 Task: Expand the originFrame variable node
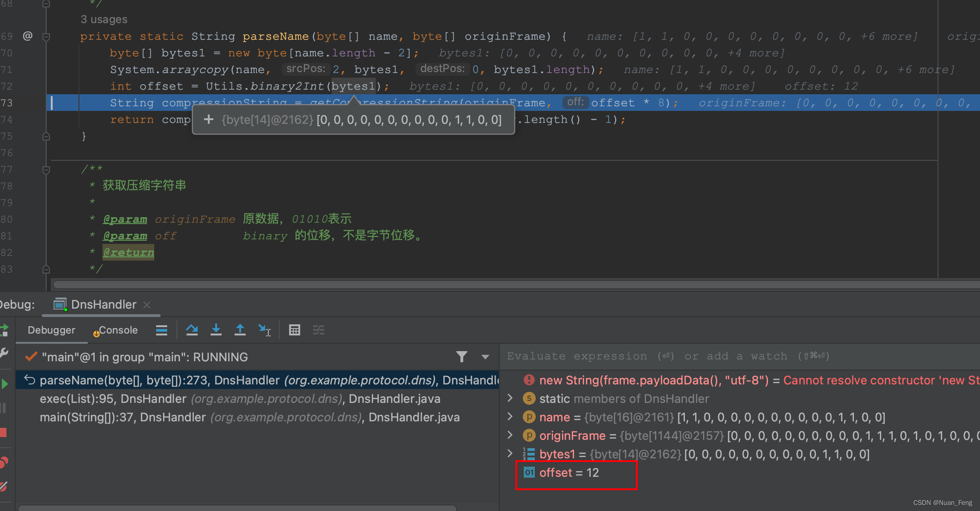click(510, 435)
